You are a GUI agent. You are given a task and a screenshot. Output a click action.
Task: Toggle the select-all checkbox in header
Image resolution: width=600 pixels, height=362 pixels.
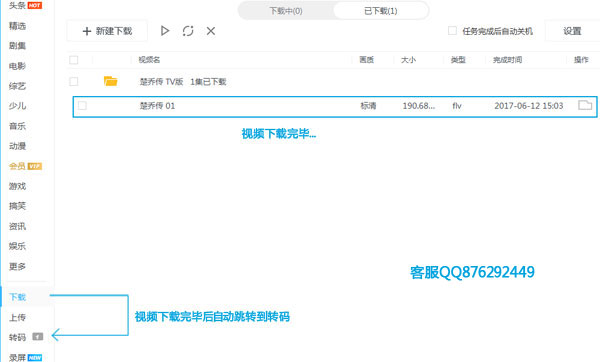73,60
